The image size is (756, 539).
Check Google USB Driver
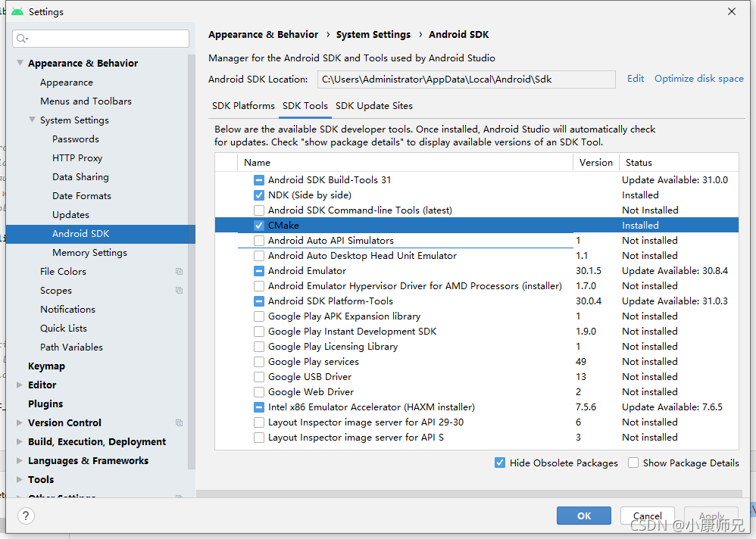point(259,377)
